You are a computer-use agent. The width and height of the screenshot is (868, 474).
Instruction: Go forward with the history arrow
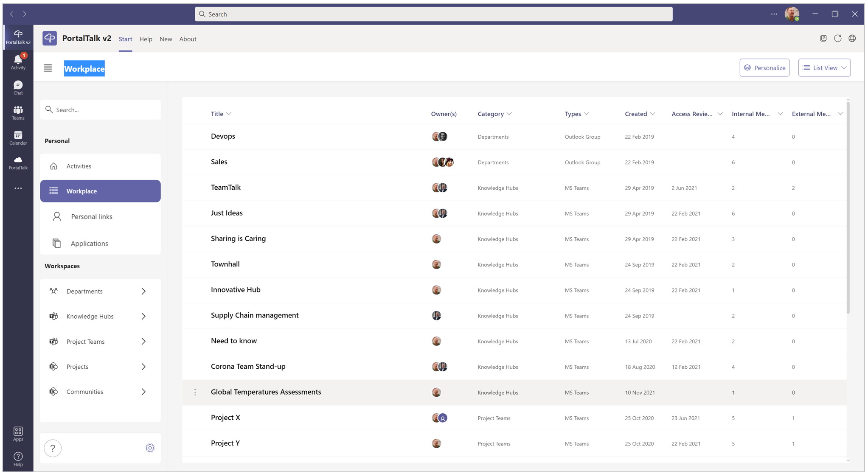[25, 14]
